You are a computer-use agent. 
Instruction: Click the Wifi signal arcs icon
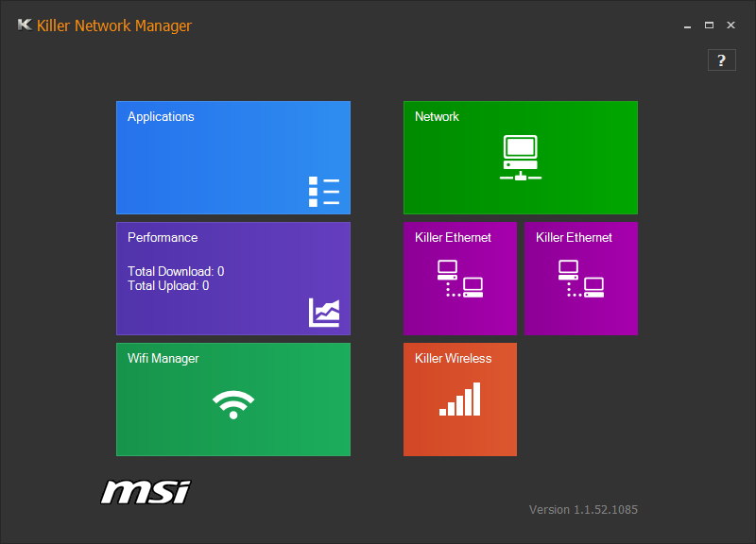(233, 405)
